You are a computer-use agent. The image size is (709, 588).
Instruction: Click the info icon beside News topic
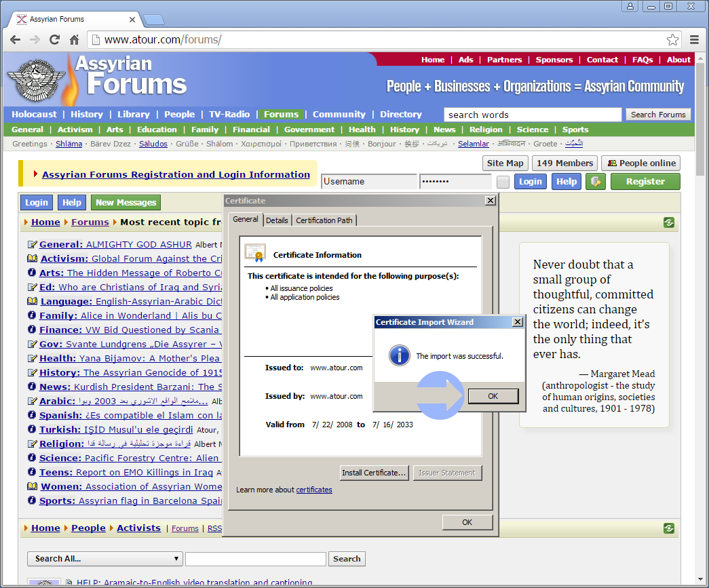click(x=32, y=387)
